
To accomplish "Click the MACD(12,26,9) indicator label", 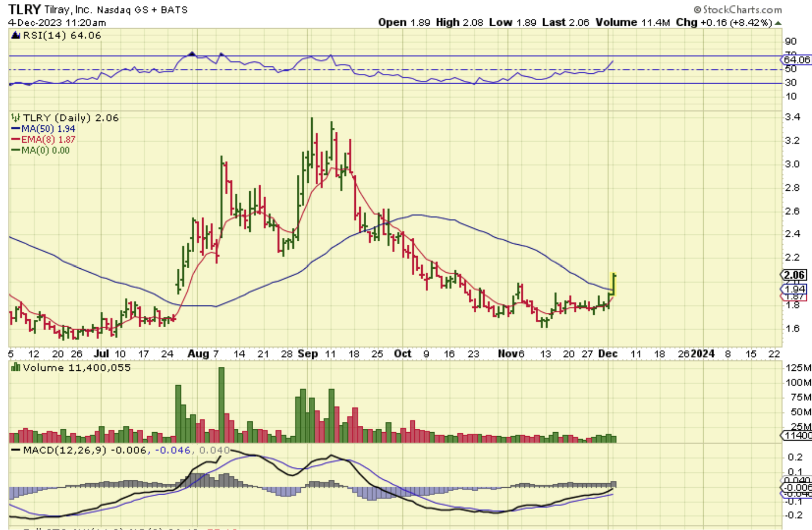I will (64, 450).
